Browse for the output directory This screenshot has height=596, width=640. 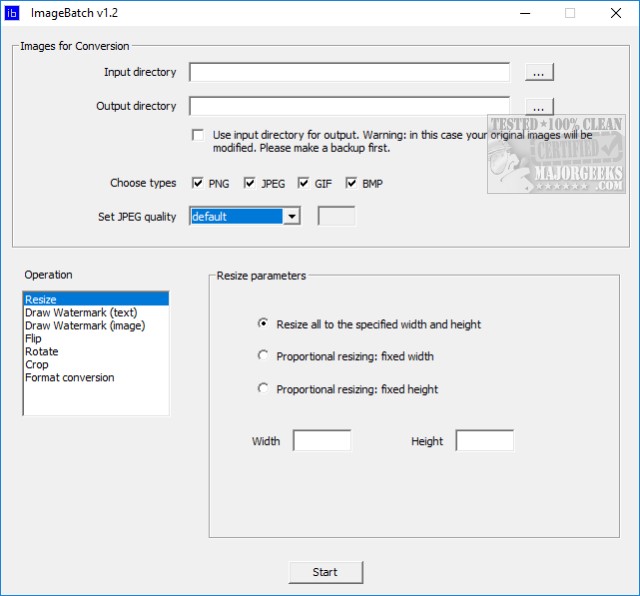[x=539, y=107]
